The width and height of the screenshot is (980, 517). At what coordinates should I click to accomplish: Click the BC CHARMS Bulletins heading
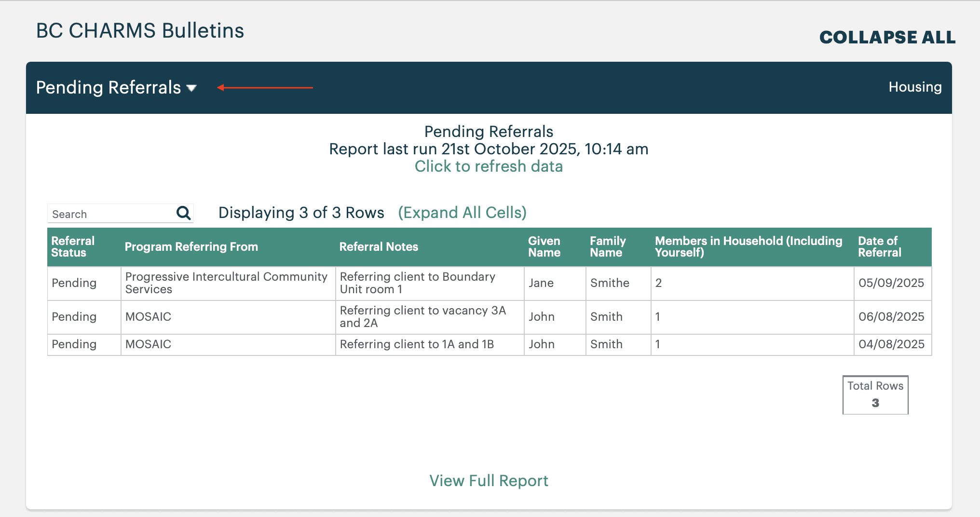tap(140, 31)
